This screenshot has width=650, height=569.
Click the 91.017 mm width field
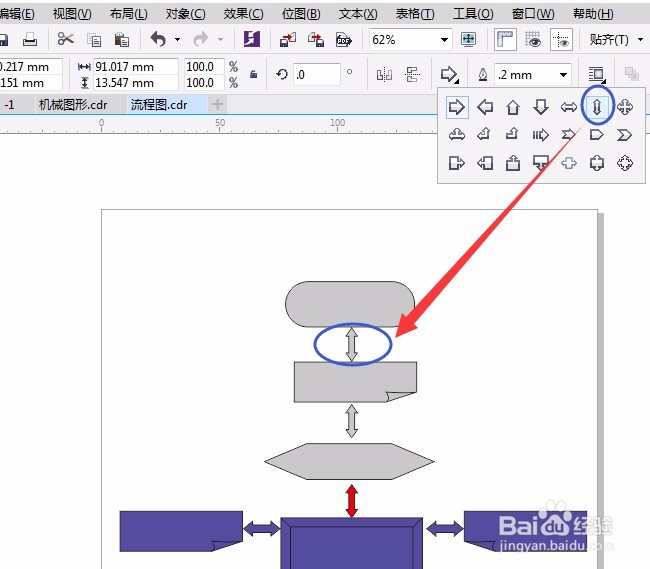tap(136, 66)
